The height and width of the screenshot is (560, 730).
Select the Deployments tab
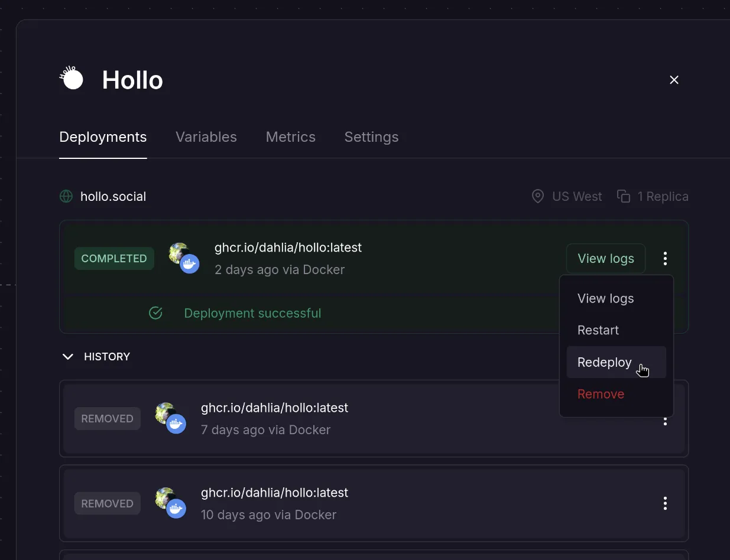tap(103, 137)
